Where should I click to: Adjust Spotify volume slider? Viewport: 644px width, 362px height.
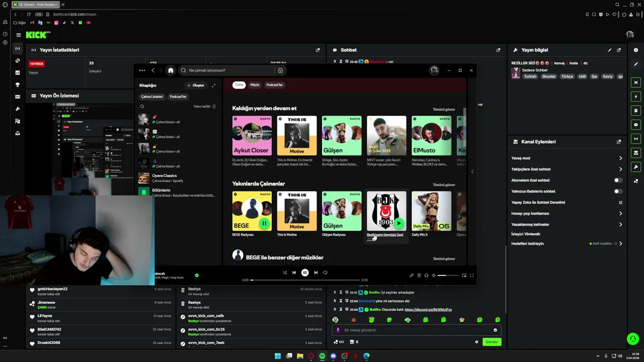(448, 276)
